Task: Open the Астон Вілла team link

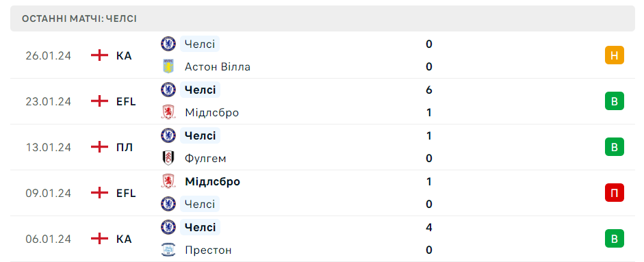Action: [x=217, y=66]
